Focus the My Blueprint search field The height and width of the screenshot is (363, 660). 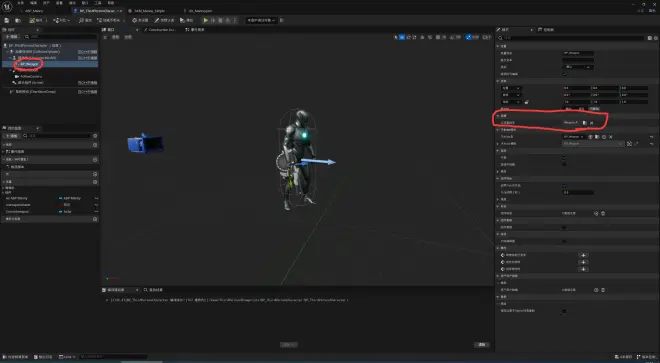point(57,136)
